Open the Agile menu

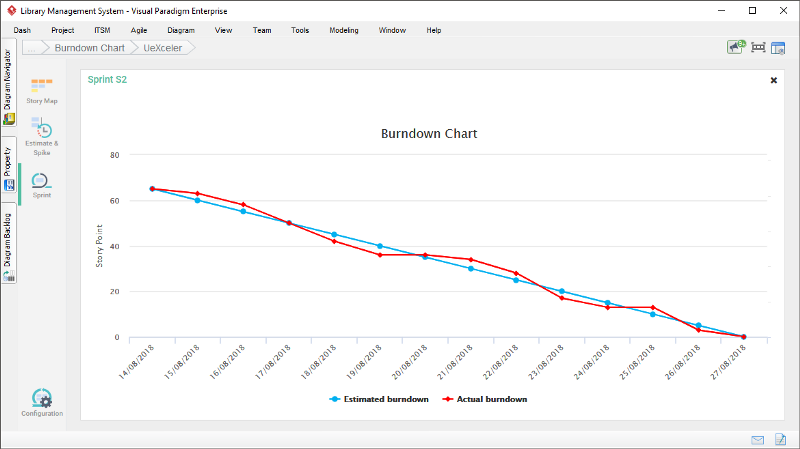[x=139, y=30]
